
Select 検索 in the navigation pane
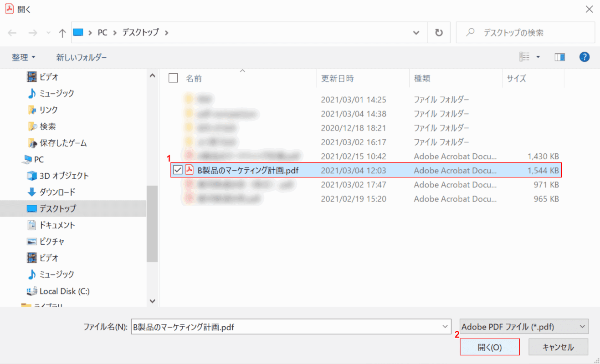click(42, 126)
